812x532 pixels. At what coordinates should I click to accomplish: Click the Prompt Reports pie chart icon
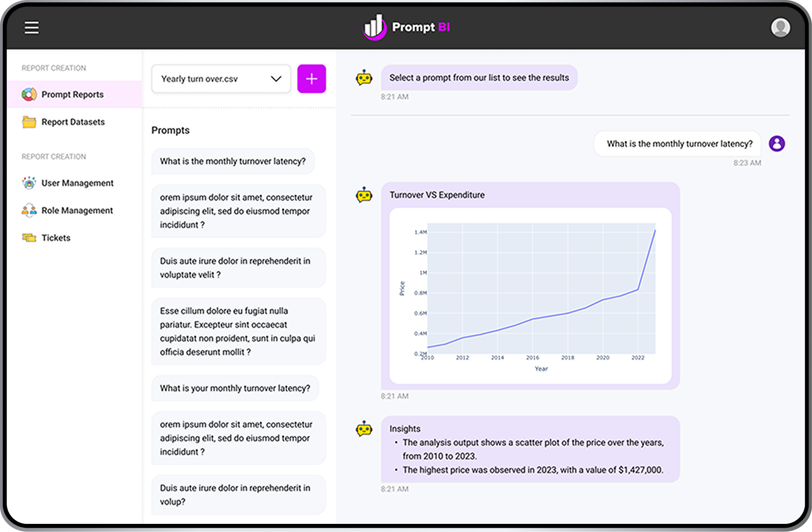[x=29, y=95]
